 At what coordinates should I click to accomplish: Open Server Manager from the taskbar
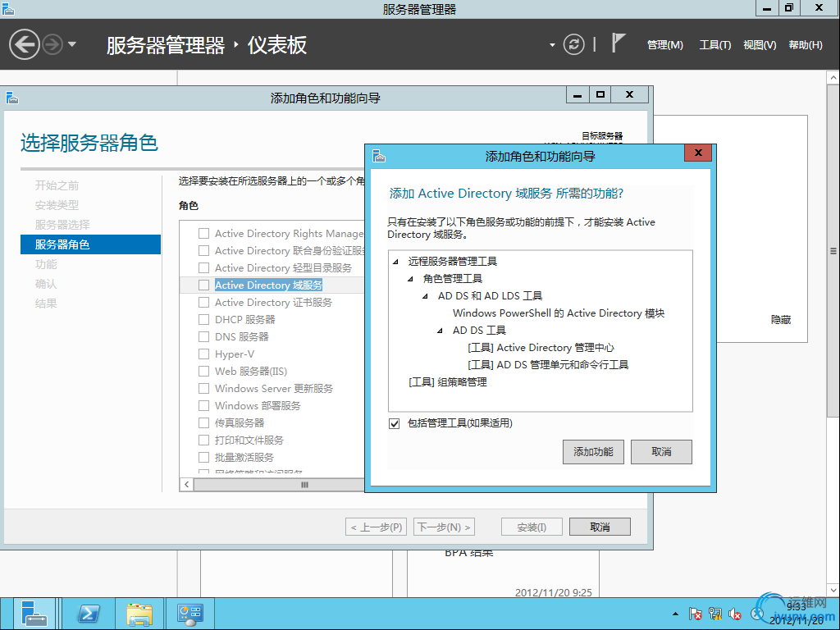pos(33,614)
